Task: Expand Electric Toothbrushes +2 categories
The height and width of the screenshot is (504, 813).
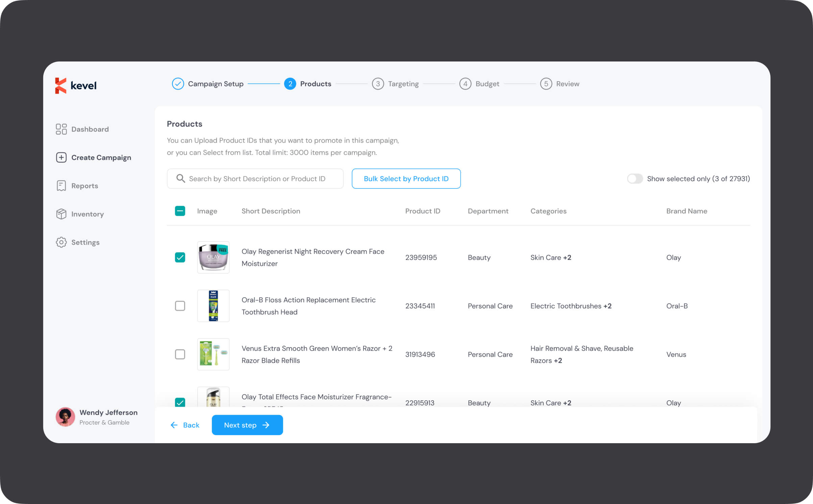Action: 607,306
